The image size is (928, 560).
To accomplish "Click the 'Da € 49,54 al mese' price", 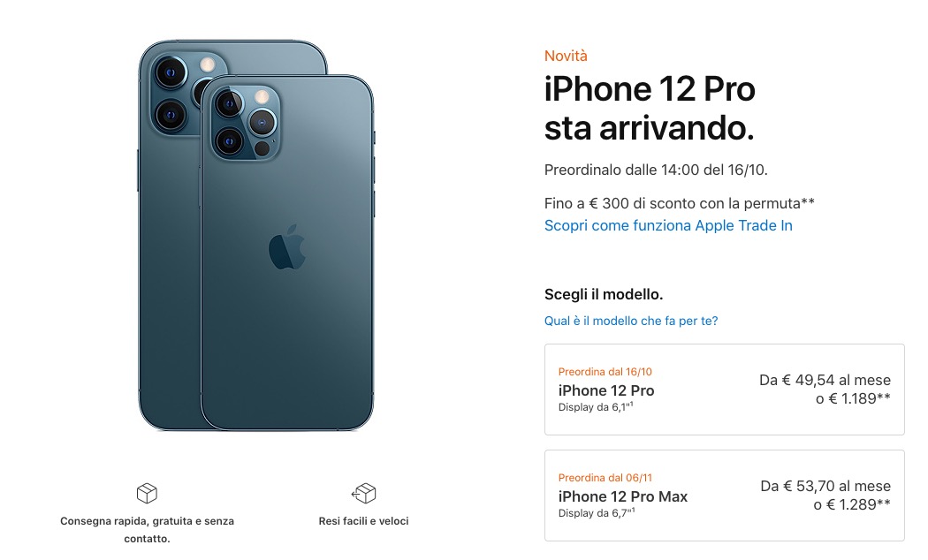I will tap(825, 380).
